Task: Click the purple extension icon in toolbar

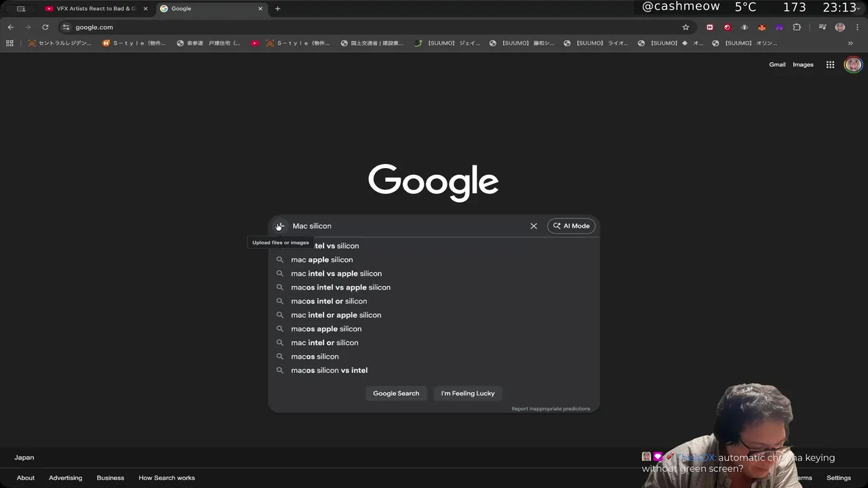Action: tap(779, 27)
